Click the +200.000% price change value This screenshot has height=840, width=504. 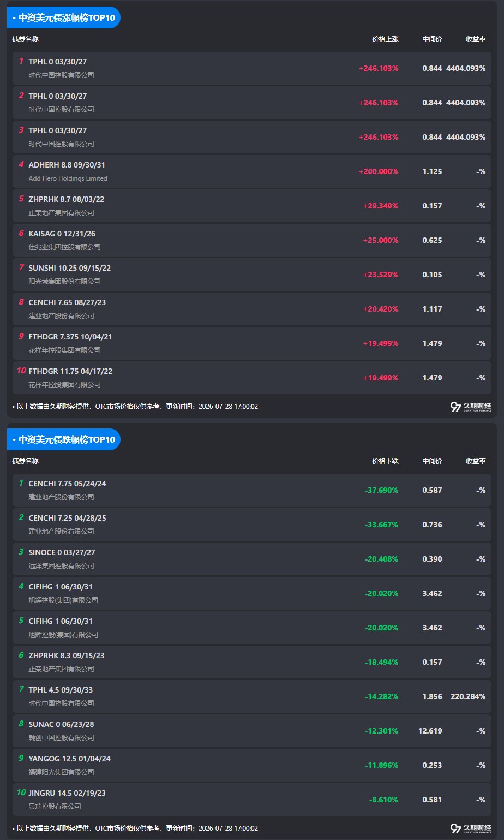[x=379, y=171]
